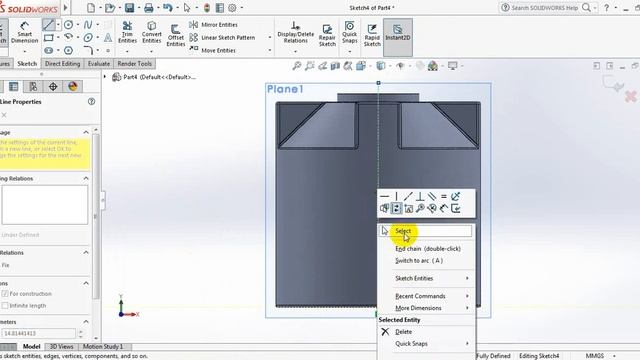Click Fix relation option
640x360 pixels.
(x=5, y=265)
